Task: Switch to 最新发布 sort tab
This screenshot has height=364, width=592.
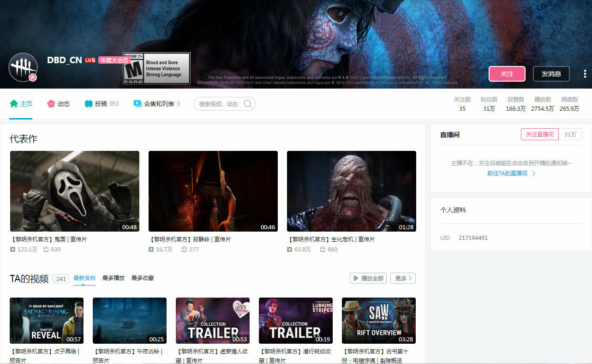Action: (84, 278)
